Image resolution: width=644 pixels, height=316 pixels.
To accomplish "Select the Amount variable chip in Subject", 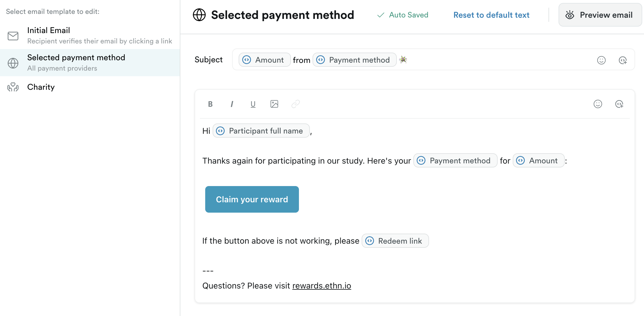I will pos(265,60).
